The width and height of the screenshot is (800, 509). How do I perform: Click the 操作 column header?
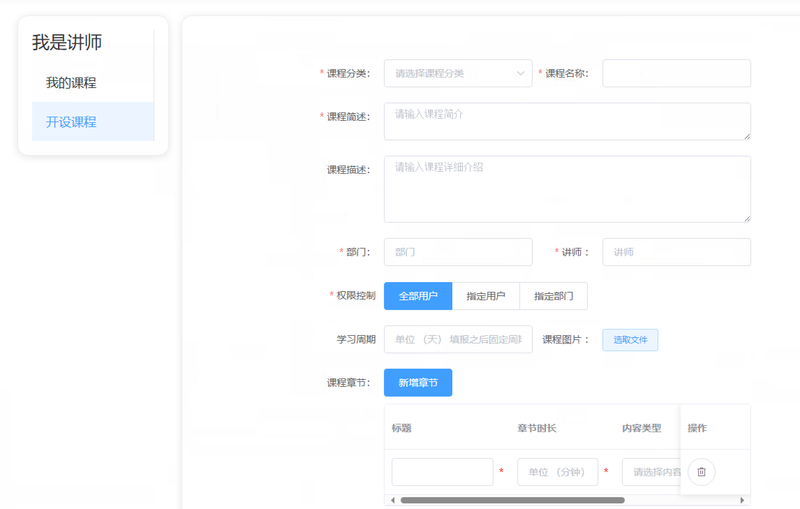point(697,428)
